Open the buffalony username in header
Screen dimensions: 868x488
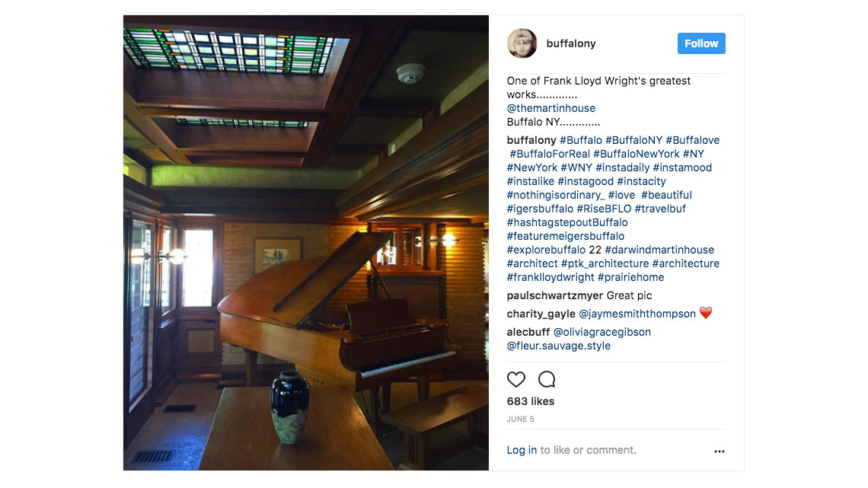click(x=571, y=43)
